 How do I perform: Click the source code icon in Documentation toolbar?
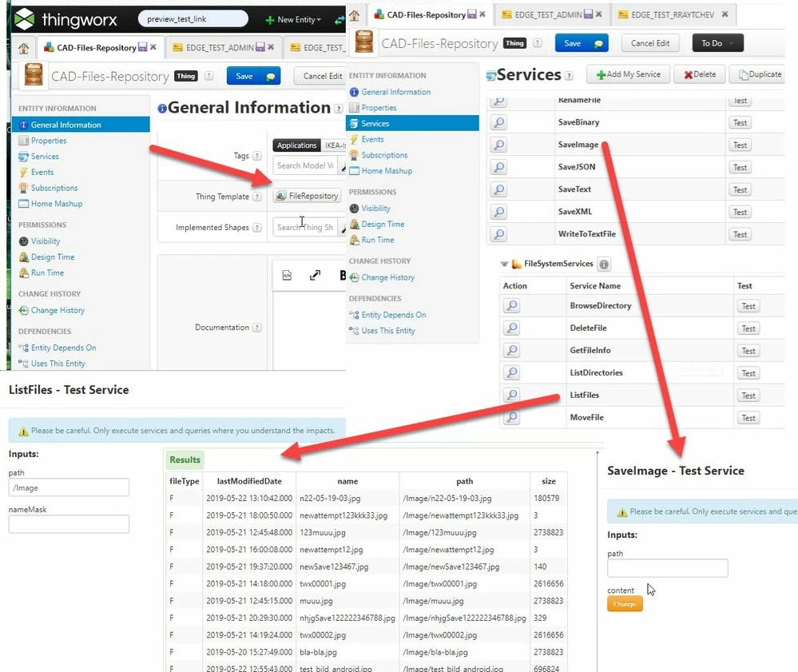point(287,276)
